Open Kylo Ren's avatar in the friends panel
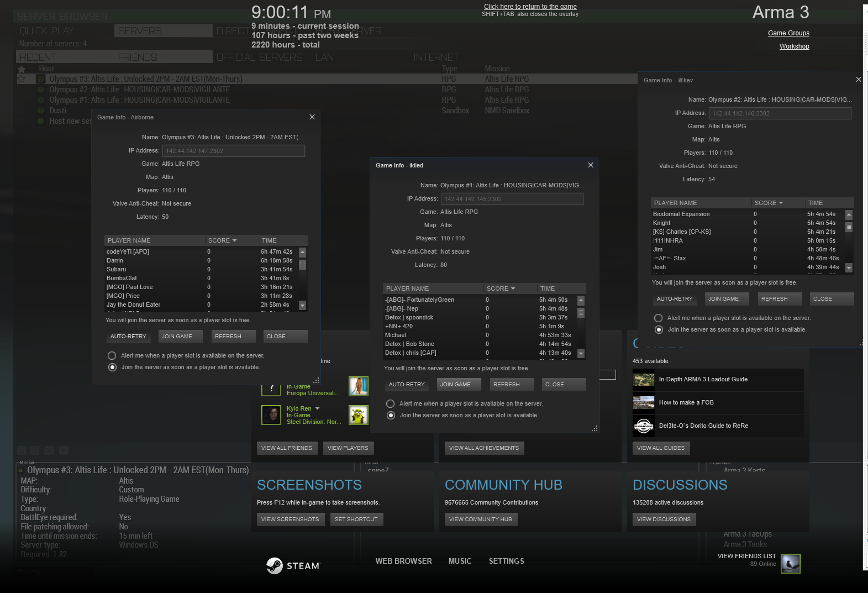The height and width of the screenshot is (593, 868). click(271, 415)
